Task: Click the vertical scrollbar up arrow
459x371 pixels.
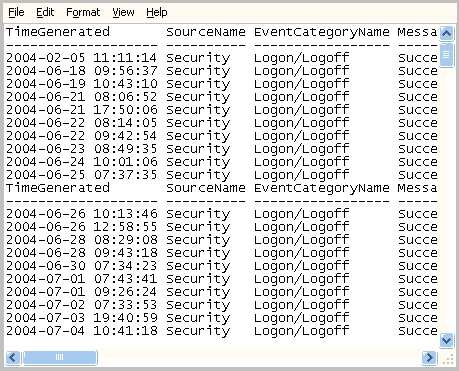Action: point(446,33)
